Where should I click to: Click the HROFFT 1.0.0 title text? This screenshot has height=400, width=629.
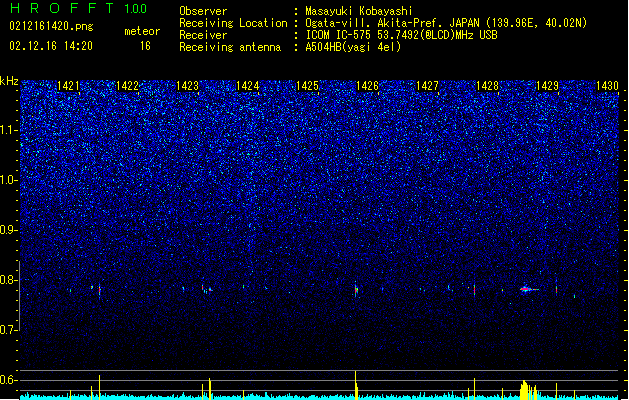(78, 8)
